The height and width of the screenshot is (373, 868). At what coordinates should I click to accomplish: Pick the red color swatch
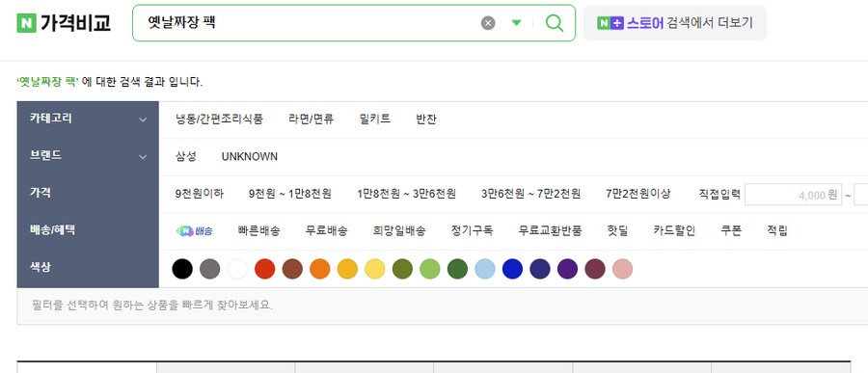(x=265, y=269)
